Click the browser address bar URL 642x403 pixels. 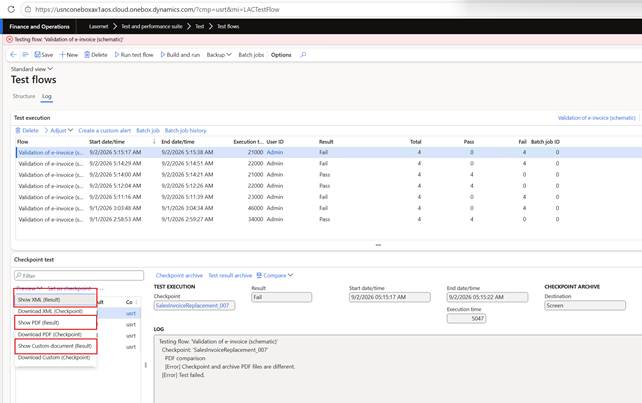(157, 9)
